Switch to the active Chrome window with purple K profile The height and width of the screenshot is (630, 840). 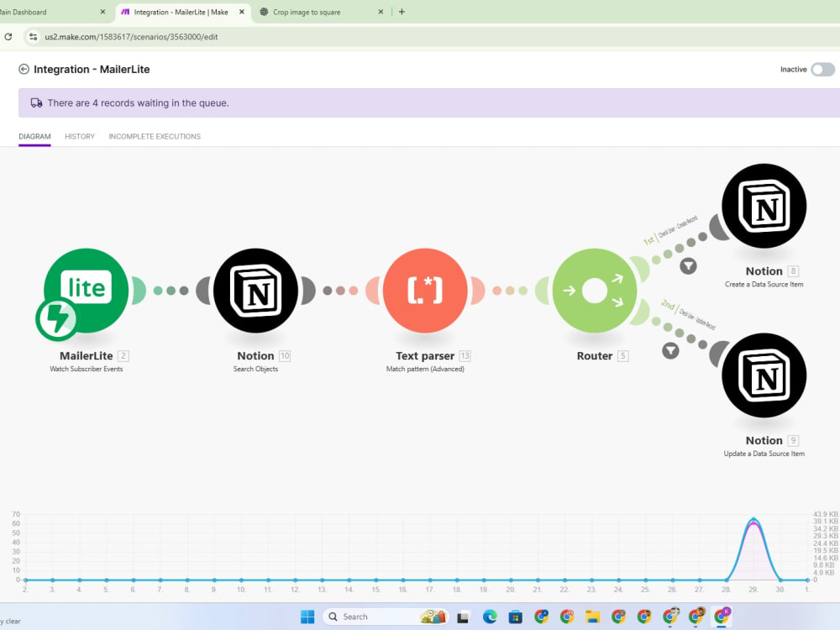(x=722, y=617)
